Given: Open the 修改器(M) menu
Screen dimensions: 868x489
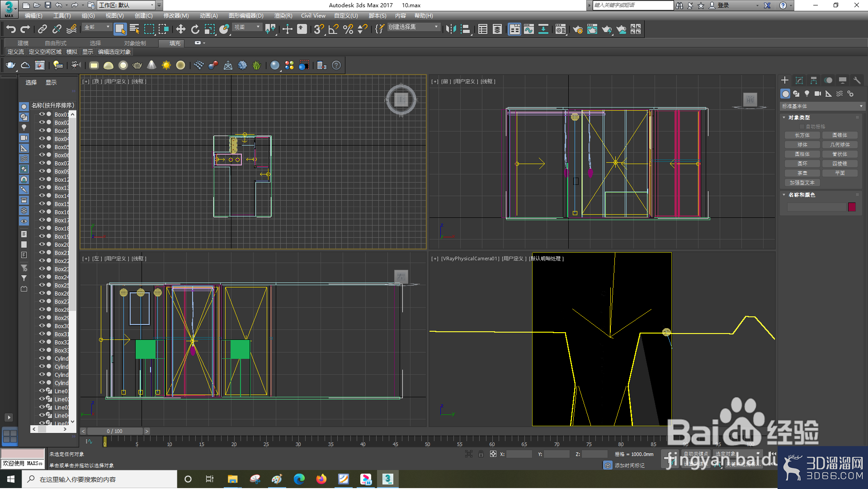Looking at the screenshot, I should (x=176, y=16).
